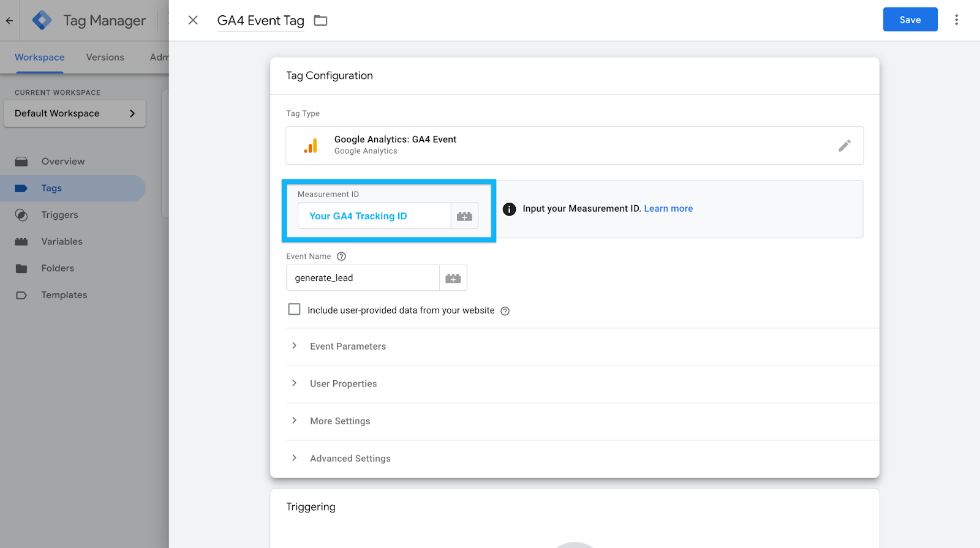Click the Tags sidebar icon

click(21, 189)
